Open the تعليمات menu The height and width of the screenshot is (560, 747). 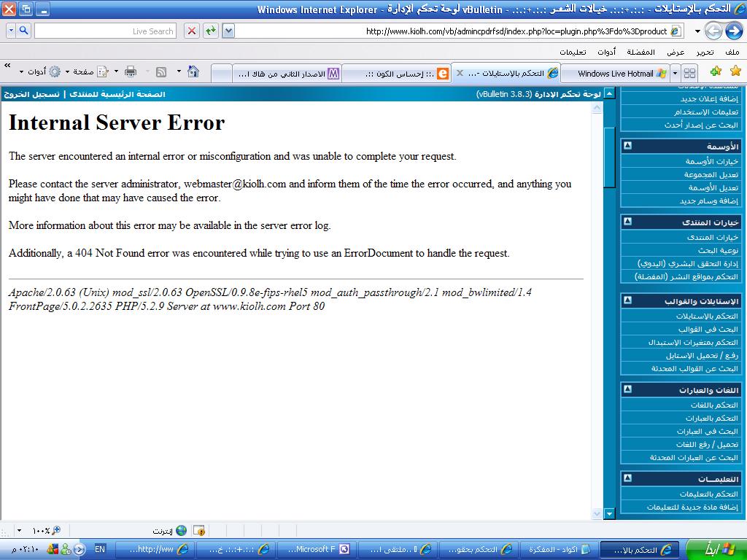click(573, 52)
